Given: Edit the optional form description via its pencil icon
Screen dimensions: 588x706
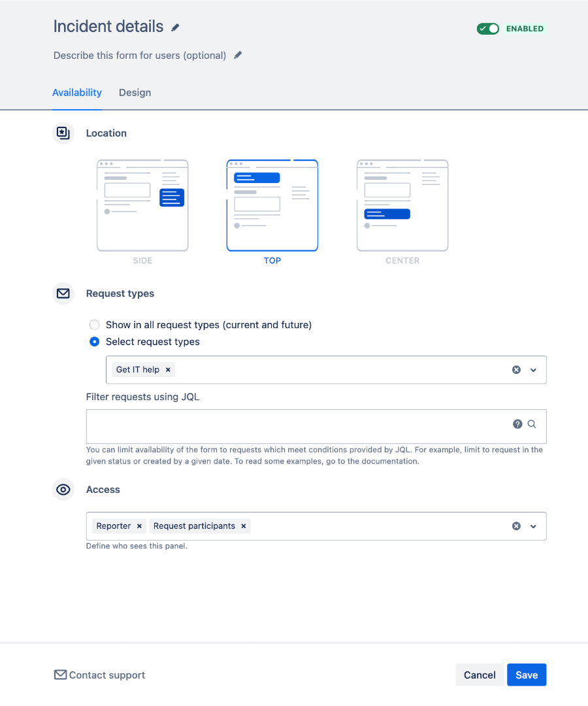Looking at the screenshot, I should click(237, 55).
